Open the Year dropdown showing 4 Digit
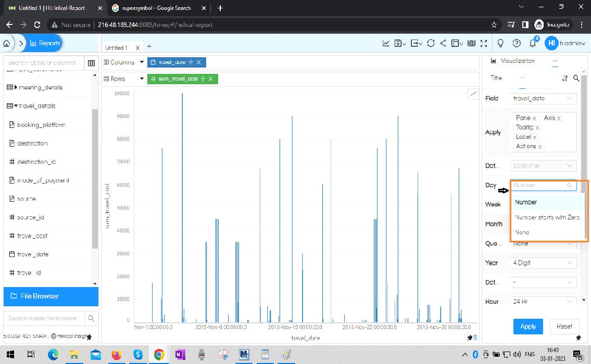 pyautogui.click(x=543, y=263)
